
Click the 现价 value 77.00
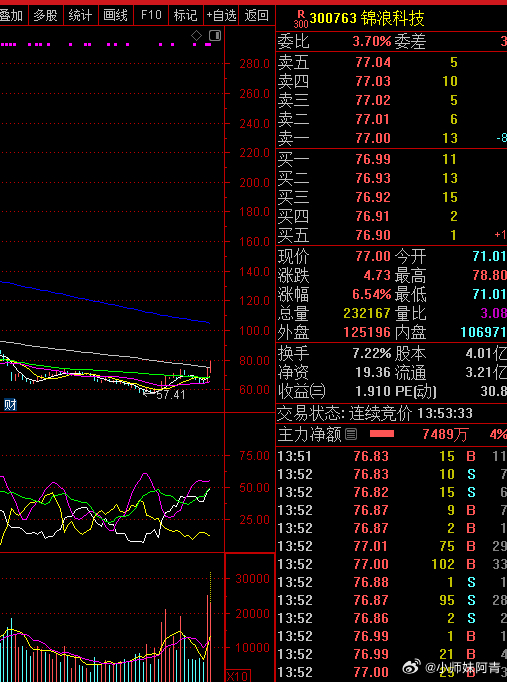(x=373, y=256)
